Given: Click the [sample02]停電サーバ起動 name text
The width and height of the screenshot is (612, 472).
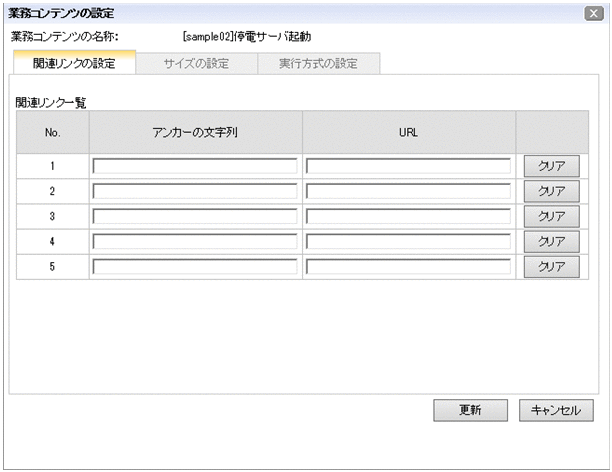Looking at the screenshot, I should [x=247, y=37].
